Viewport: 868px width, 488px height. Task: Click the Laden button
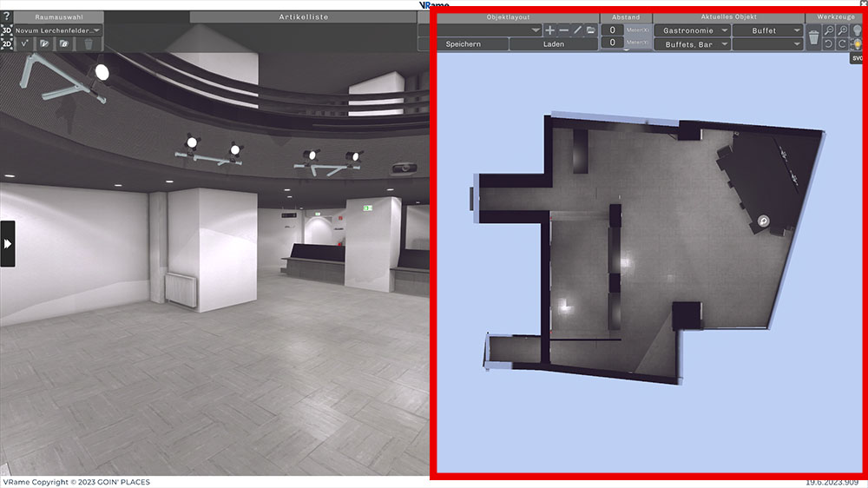[554, 44]
